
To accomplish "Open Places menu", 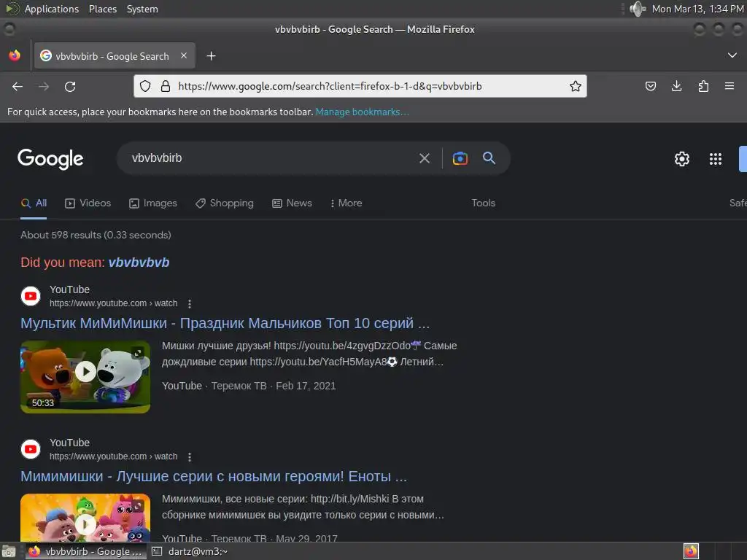I will pyautogui.click(x=102, y=9).
